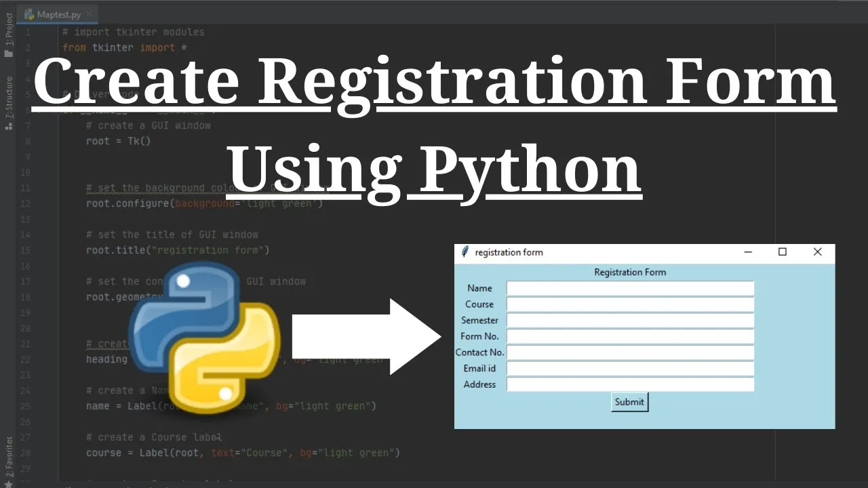The width and height of the screenshot is (868, 488).
Task: Click comment "# create a Course label"
Action: [154, 437]
